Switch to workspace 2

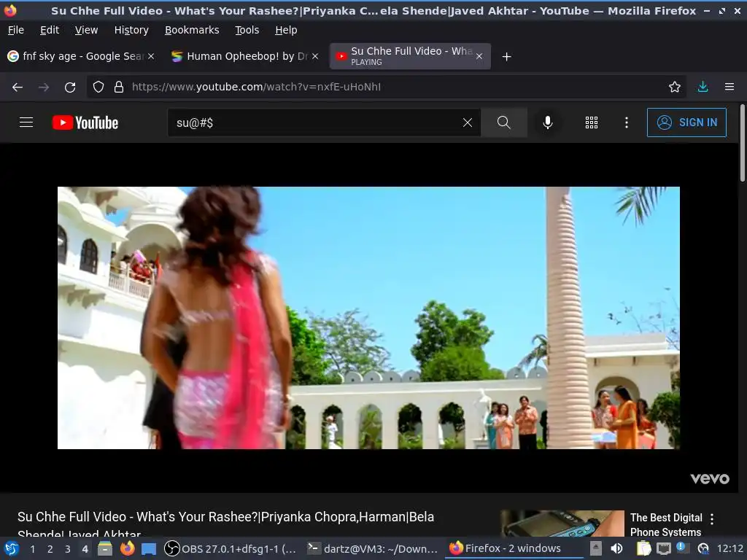[50, 549]
